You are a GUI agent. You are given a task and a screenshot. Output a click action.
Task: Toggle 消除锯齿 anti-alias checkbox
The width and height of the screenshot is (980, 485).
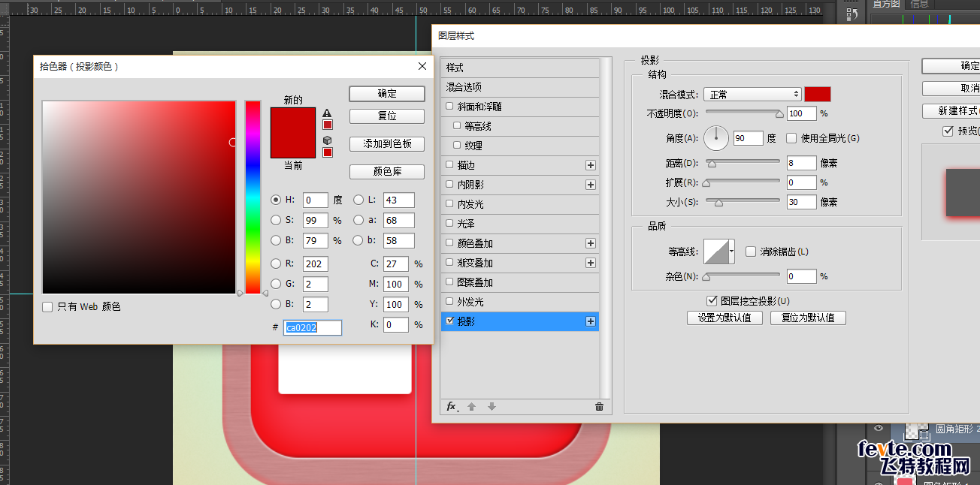[750, 252]
